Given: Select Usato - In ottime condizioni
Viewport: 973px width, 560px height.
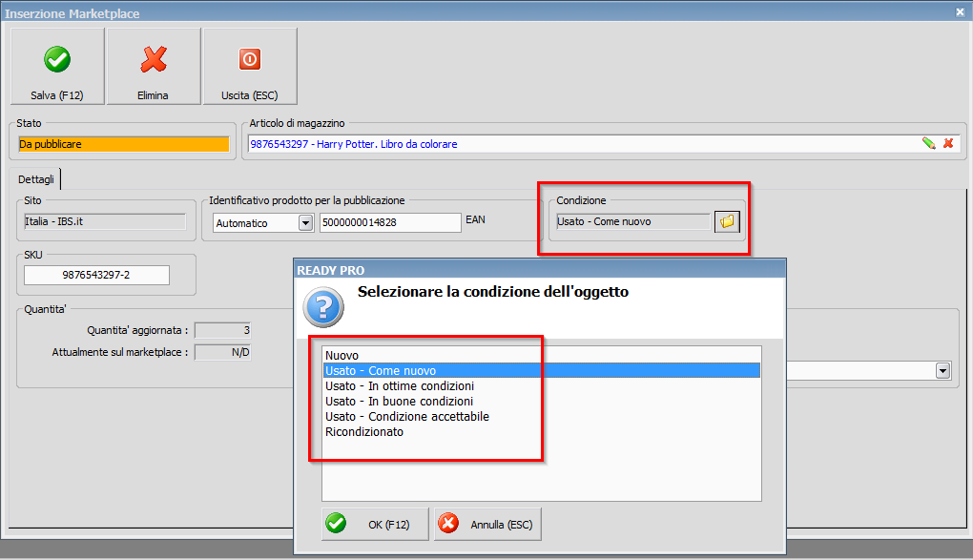Looking at the screenshot, I should 541,385.
